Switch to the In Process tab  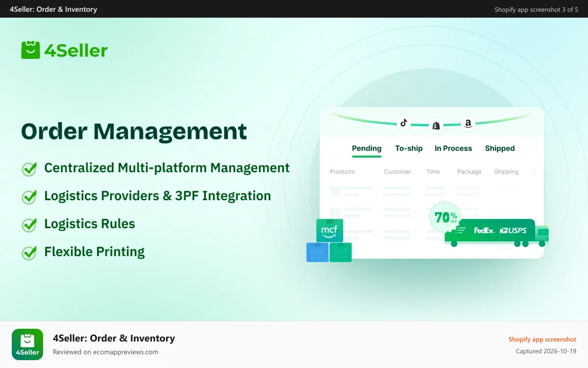(453, 148)
